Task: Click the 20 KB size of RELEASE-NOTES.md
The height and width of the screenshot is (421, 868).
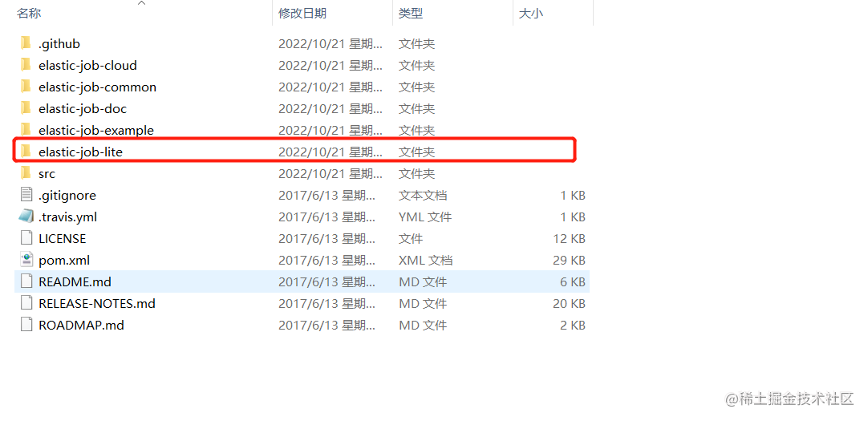Action: [x=569, y=304]
